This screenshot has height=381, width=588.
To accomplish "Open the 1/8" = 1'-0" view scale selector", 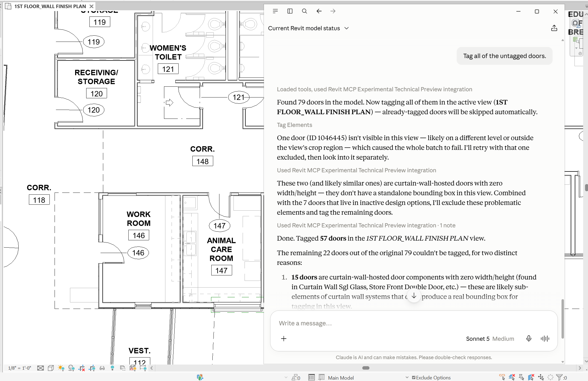I will coord(19,368).
